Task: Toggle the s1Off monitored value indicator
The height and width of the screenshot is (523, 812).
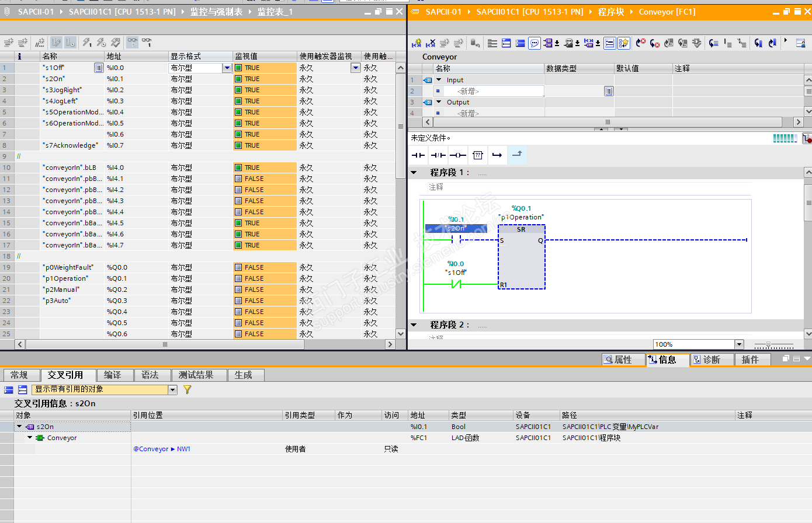Action: point(238,68)
